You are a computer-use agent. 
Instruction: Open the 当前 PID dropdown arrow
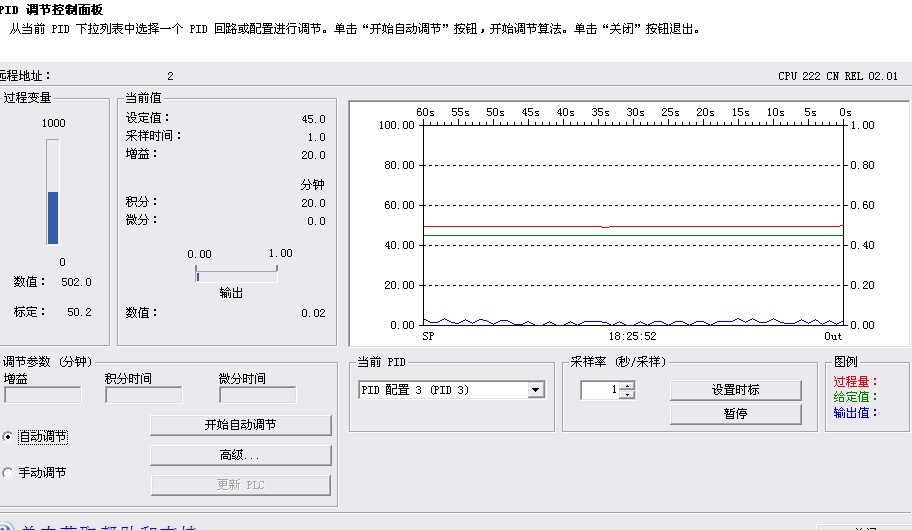tap(536, 390)
